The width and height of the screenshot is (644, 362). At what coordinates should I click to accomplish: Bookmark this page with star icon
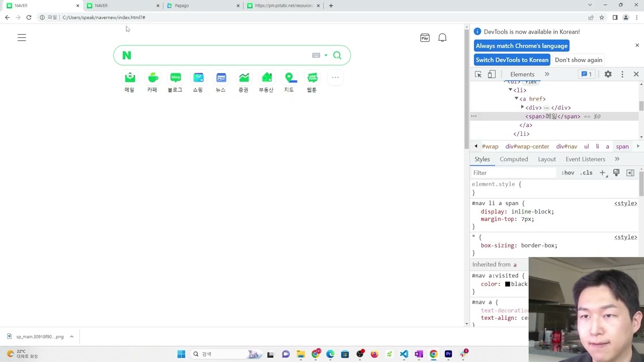pyautogui.click(x=602, y=18)
